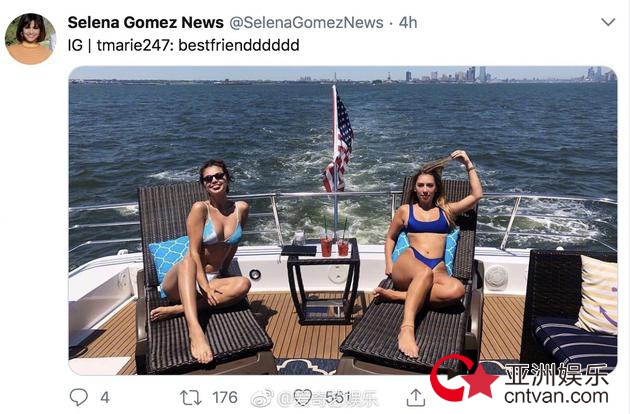
Task: Like the tweet with the heart icon
Action: click(x=303, y=397)
